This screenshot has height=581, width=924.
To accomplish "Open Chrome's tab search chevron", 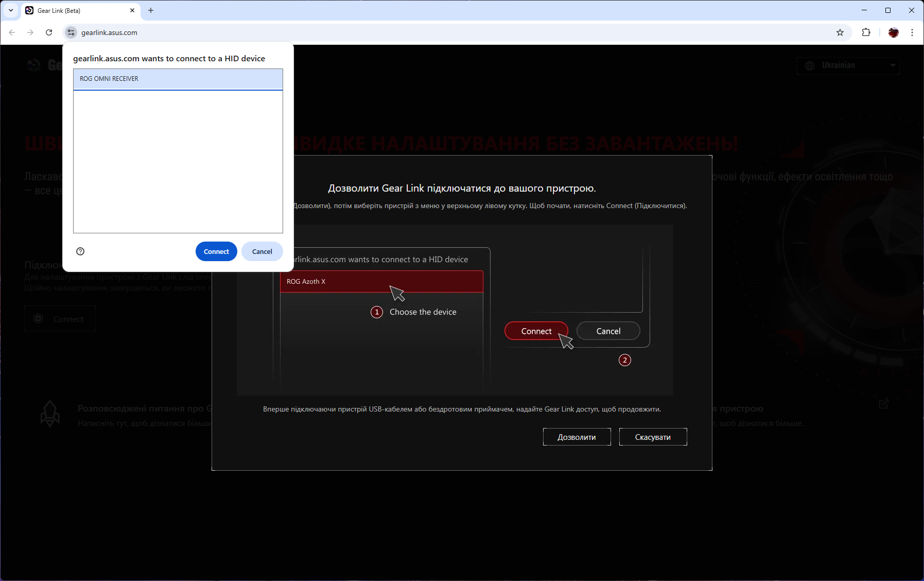I will point(11,10).
